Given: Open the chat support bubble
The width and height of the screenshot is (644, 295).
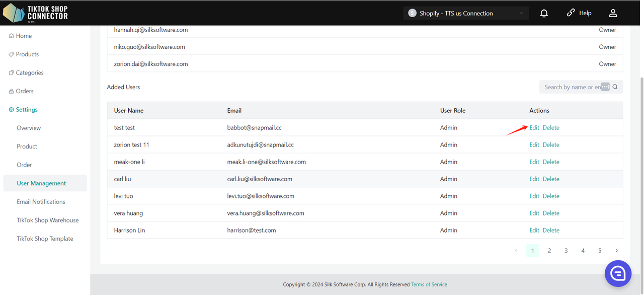Looking at the screenshot, I should tap(617, 273).
